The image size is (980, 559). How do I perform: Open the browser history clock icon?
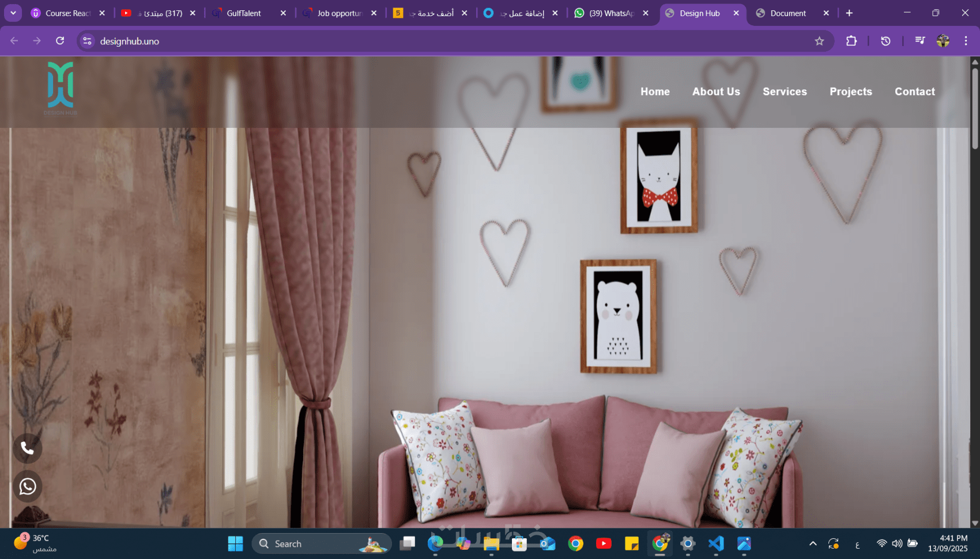point(886,41)
